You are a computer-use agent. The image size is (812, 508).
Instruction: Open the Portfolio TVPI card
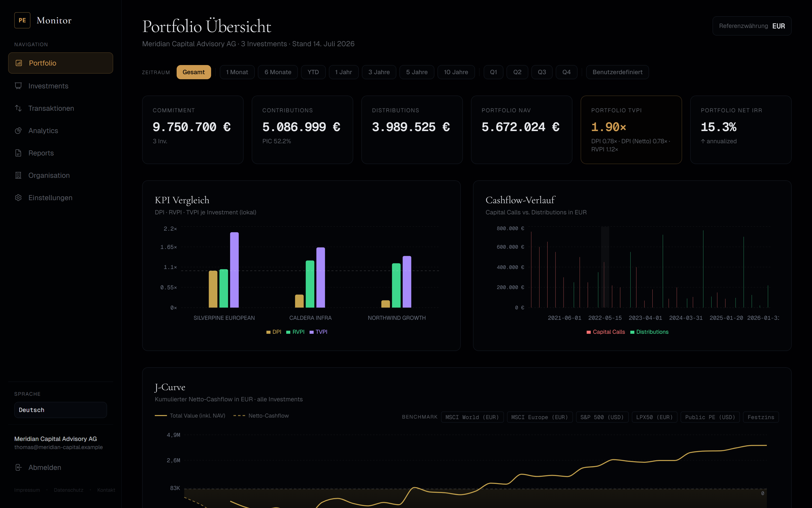click(631, 130)
